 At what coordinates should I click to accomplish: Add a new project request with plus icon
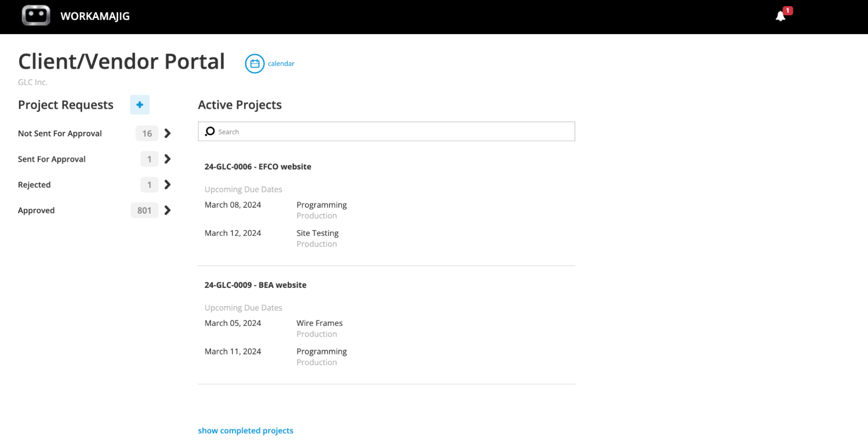pyautogui.click(x=139, y=105)
